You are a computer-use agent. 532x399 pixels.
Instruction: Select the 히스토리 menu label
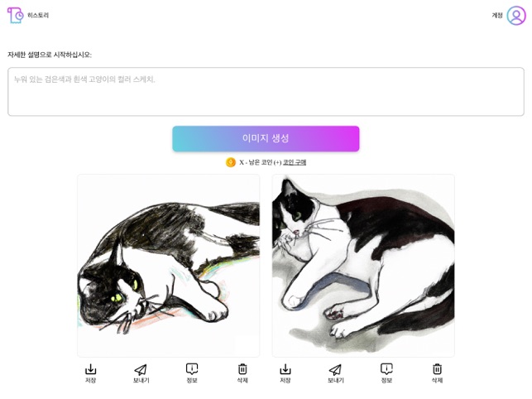[38, 15]
